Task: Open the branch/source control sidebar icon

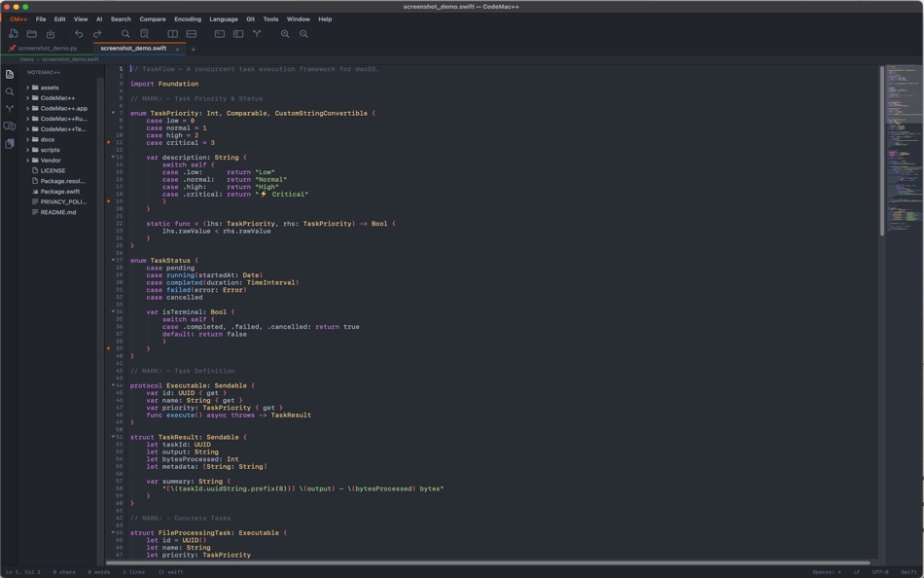Action: pos(10,109)
